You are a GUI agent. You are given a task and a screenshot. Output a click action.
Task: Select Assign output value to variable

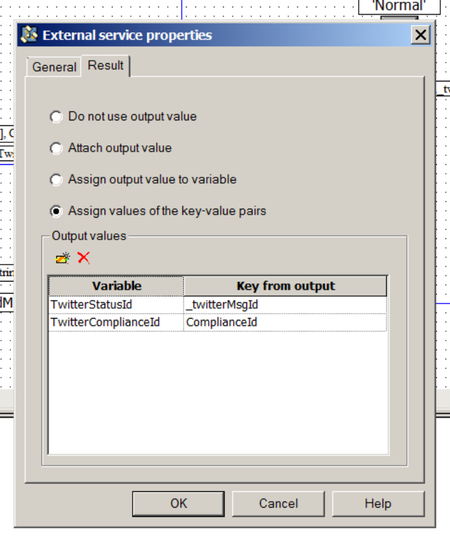pos(56,180)
